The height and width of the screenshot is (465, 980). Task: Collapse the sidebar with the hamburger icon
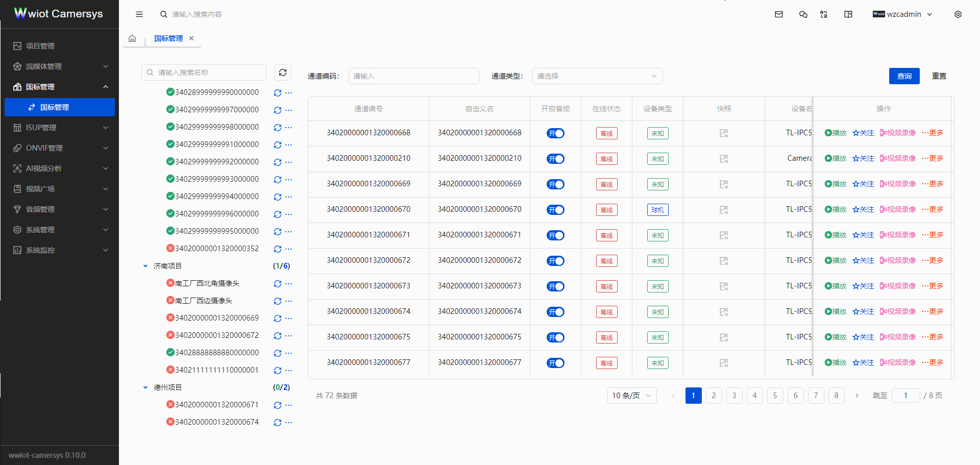[139, 14]
